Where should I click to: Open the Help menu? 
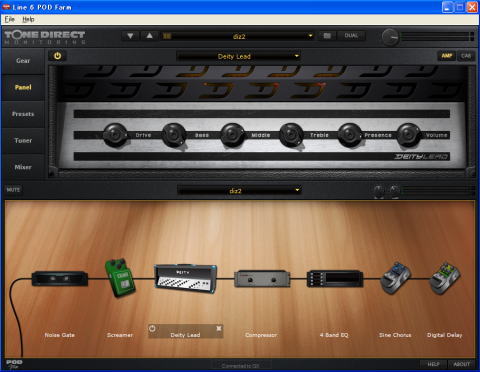tap(28, 19)
